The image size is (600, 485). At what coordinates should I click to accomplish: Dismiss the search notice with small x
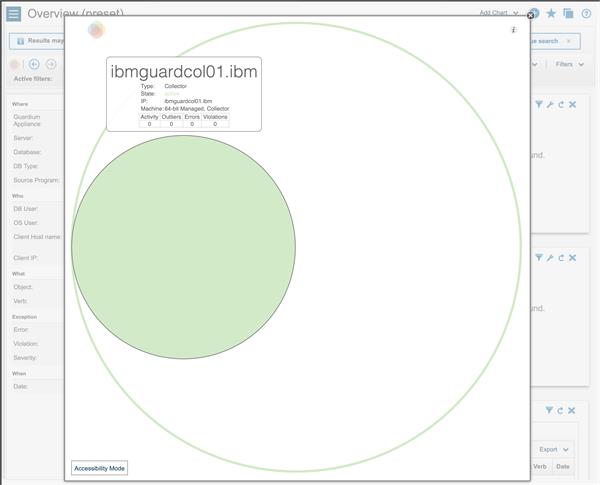[x=569, y=41]
